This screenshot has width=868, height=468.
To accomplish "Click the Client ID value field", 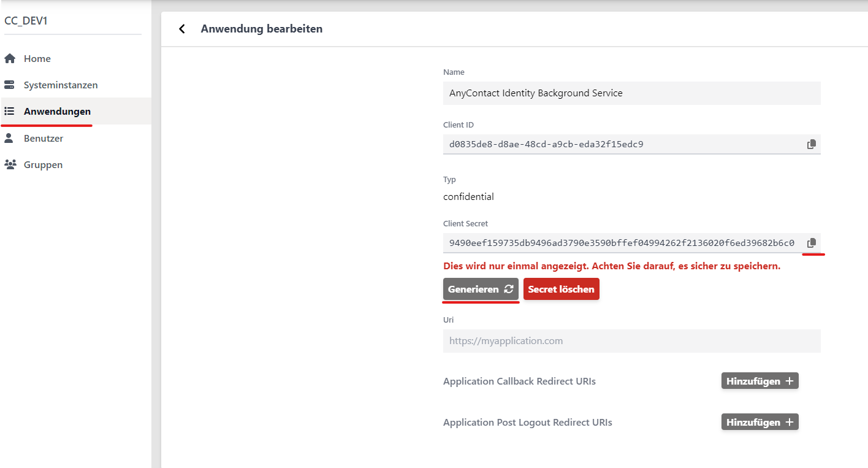I will 621,144.
